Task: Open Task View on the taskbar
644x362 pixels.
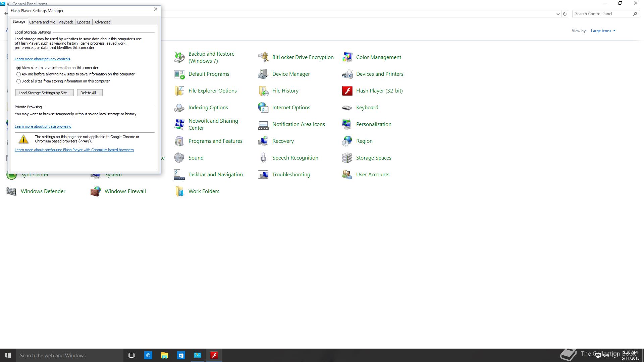Action: tap(131, 355)
